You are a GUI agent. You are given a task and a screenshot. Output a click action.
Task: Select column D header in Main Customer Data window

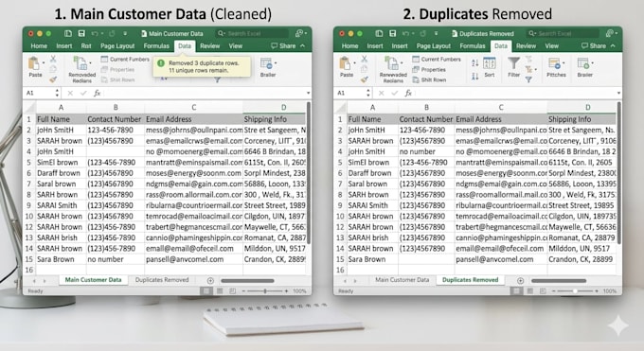(283, 107)
